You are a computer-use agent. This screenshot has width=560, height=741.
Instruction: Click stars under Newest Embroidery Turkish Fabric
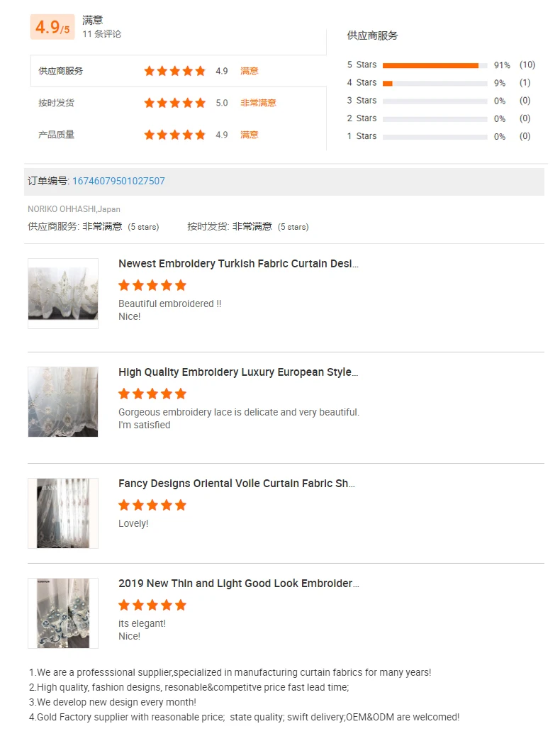coord(152,285)
